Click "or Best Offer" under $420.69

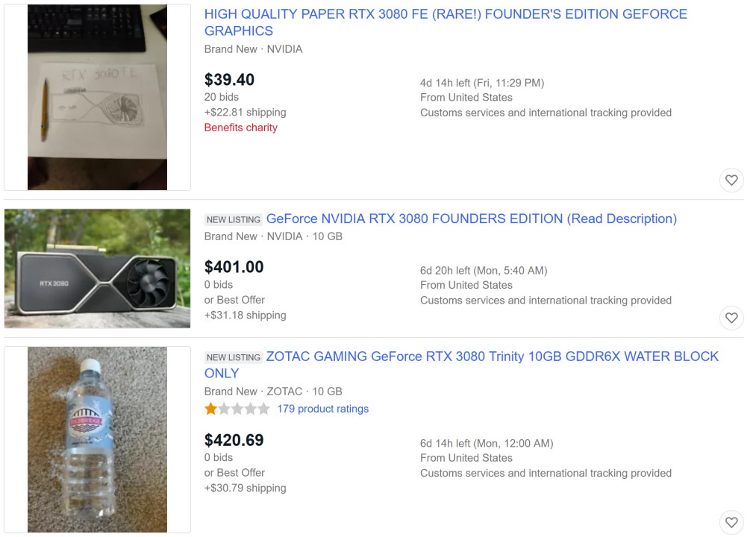click(234, 473)
